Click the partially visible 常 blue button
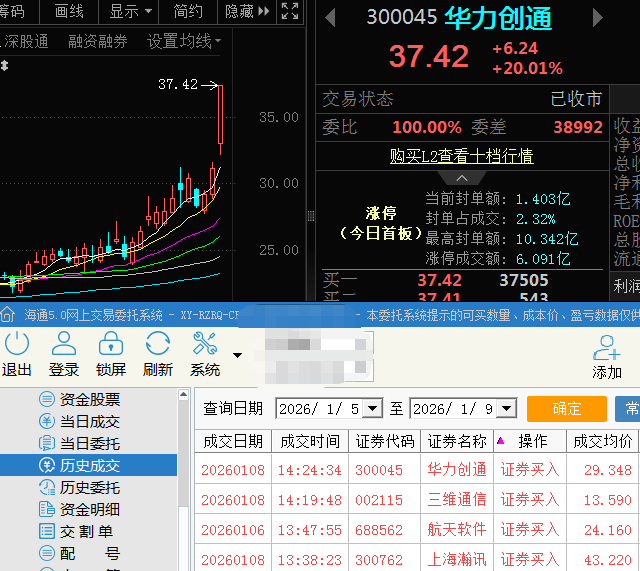 click(628, 408)
